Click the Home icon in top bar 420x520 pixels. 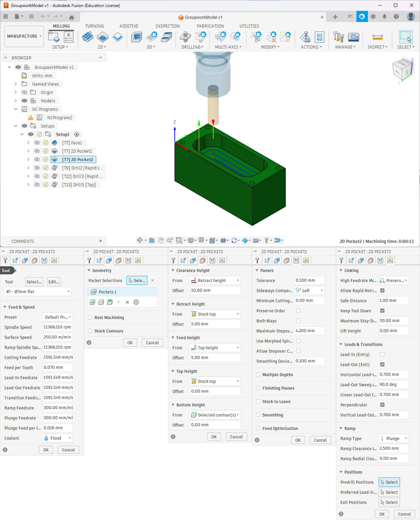pos(72,17)
